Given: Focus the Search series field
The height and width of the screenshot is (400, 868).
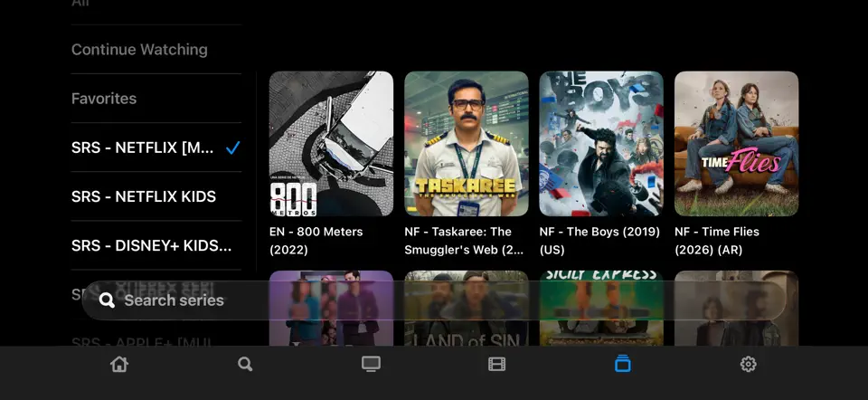Looking at the screenshot, I should [x=433, y=300].
